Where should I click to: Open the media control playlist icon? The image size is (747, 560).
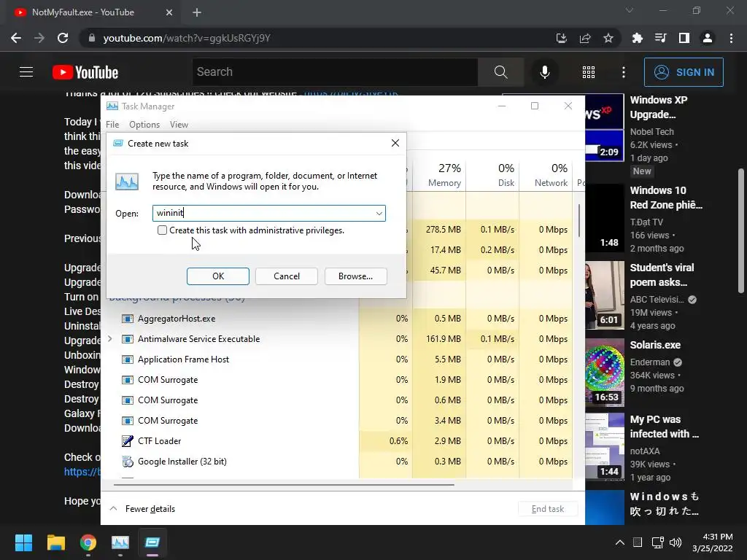point(660,38)
